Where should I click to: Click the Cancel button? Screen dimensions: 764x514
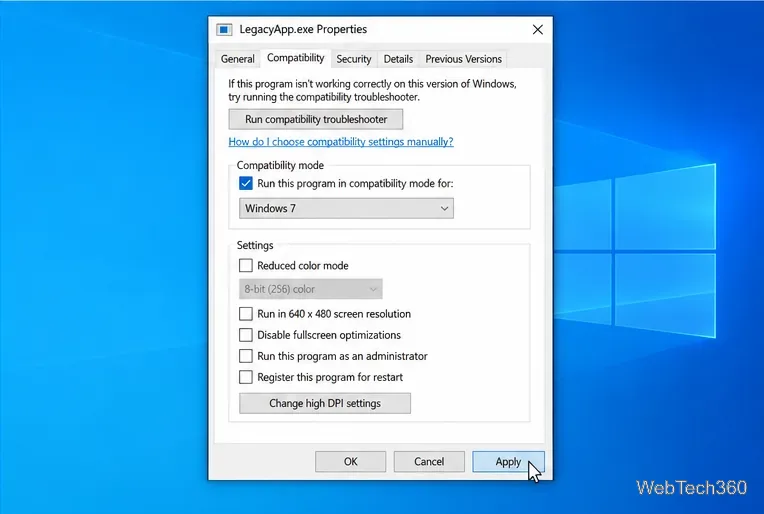pos(429,461)
